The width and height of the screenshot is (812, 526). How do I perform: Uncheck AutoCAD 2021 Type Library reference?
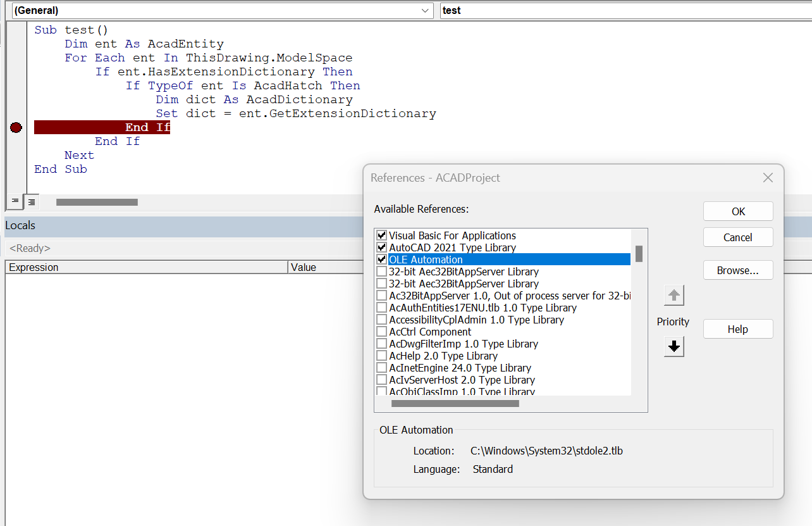tap(381, 247)
